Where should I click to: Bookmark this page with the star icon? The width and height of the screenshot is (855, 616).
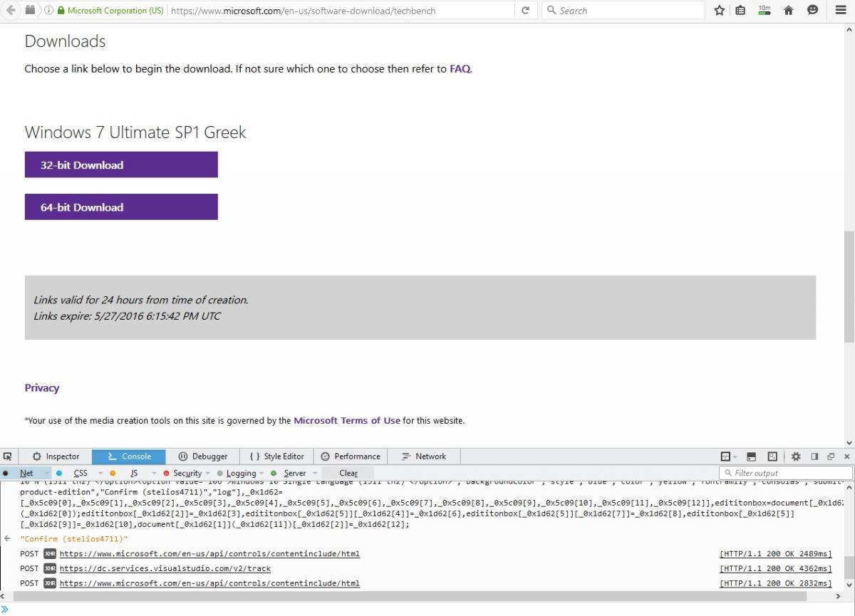[x=720, y=11]
